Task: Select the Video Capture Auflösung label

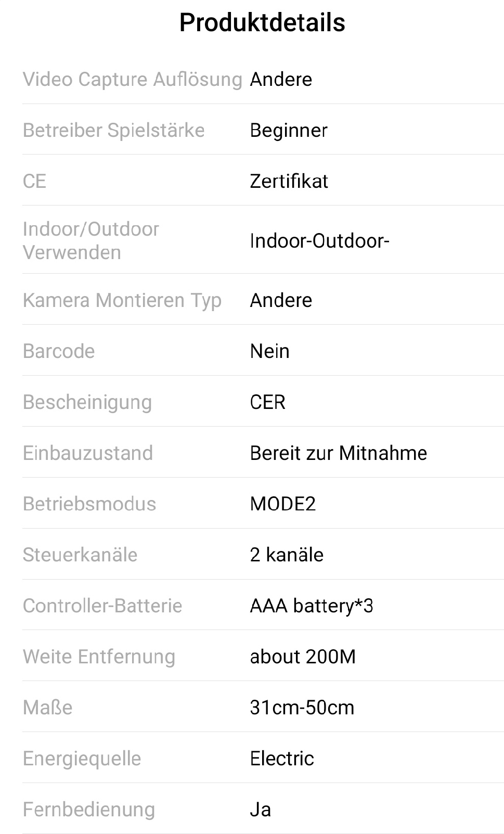Action: point(133,80)
